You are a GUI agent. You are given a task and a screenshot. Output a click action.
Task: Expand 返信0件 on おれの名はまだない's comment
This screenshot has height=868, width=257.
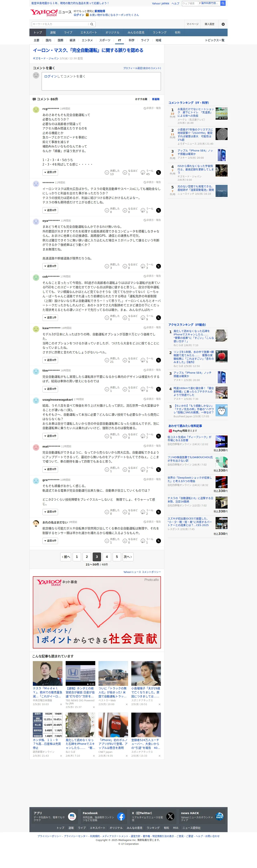[50, 541]
